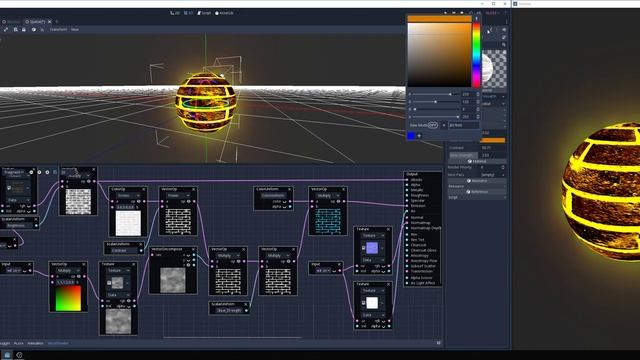Image resolution: width=640 pixels, height=360 pixels.
Task: Expand the Material section in Inspector
Action: click(x=477, y=161)
